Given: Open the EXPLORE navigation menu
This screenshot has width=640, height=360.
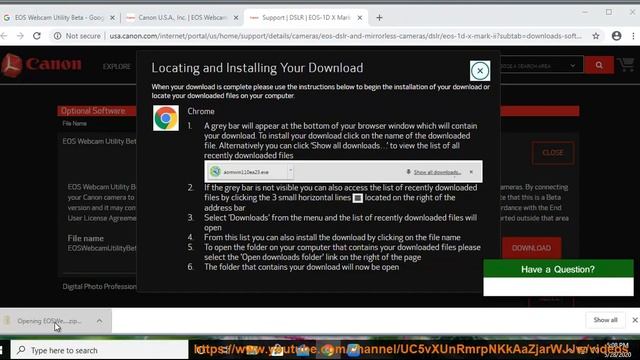Looking at the screenshot, I should [x=117, y=67].
